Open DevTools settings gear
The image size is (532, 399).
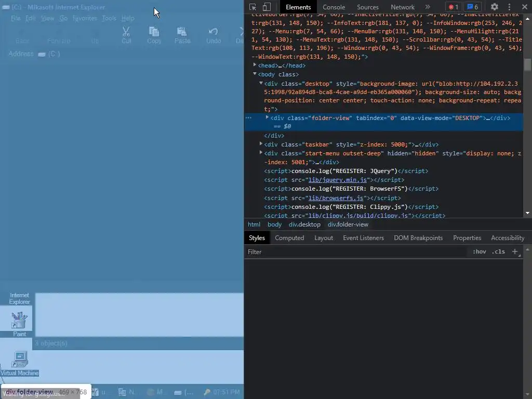(x=495, y=7)
